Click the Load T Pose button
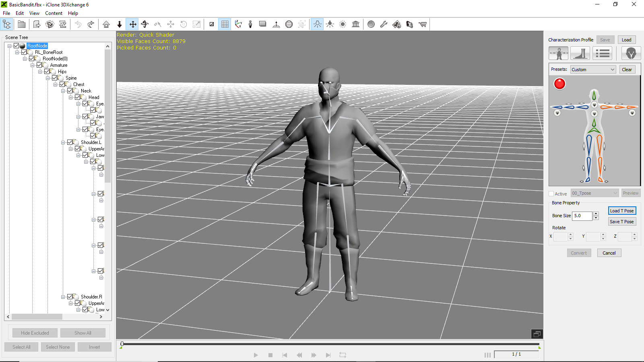This screenshot has width=644, height=362. 622,211
